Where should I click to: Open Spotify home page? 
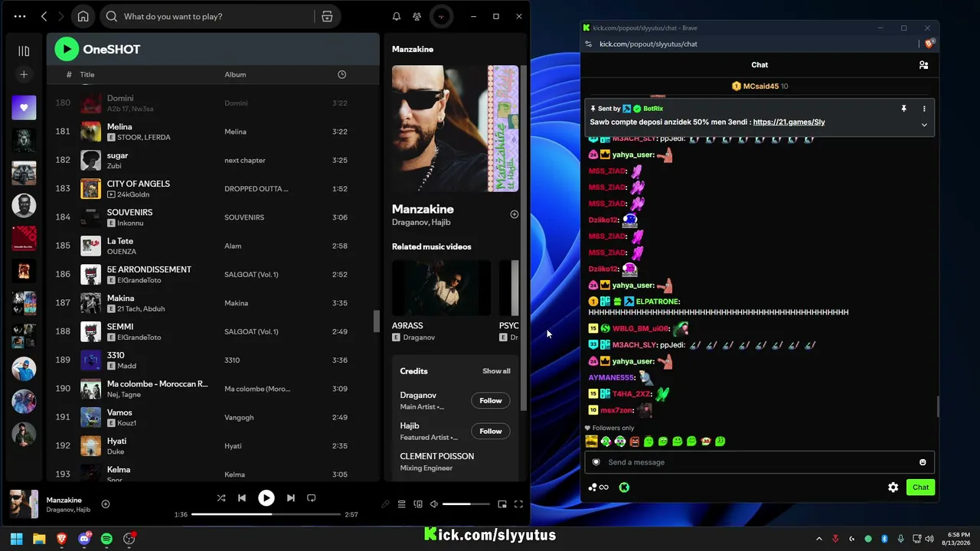tap(83, 16)
